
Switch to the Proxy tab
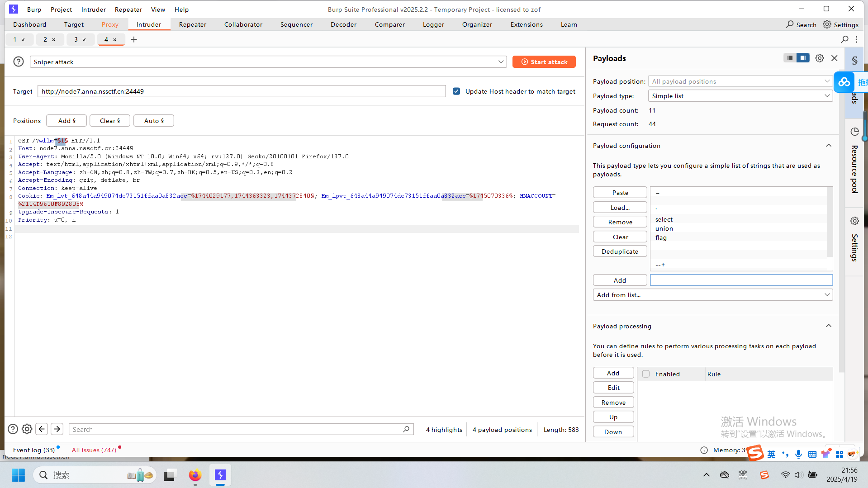[110, 24]
